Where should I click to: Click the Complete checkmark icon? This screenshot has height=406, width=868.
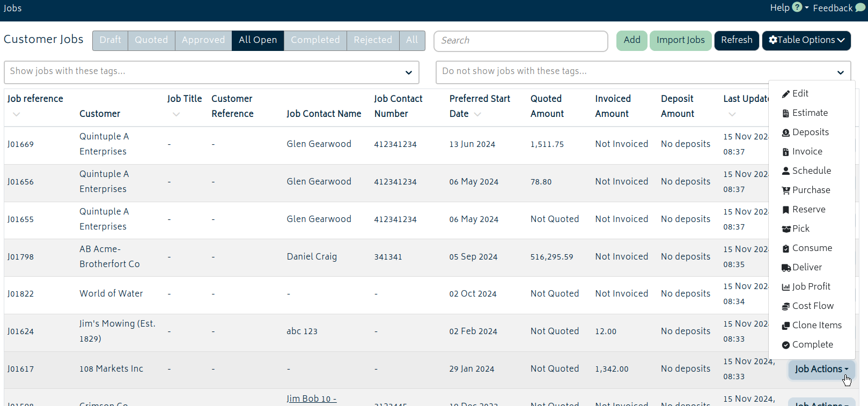click(786, 345)
